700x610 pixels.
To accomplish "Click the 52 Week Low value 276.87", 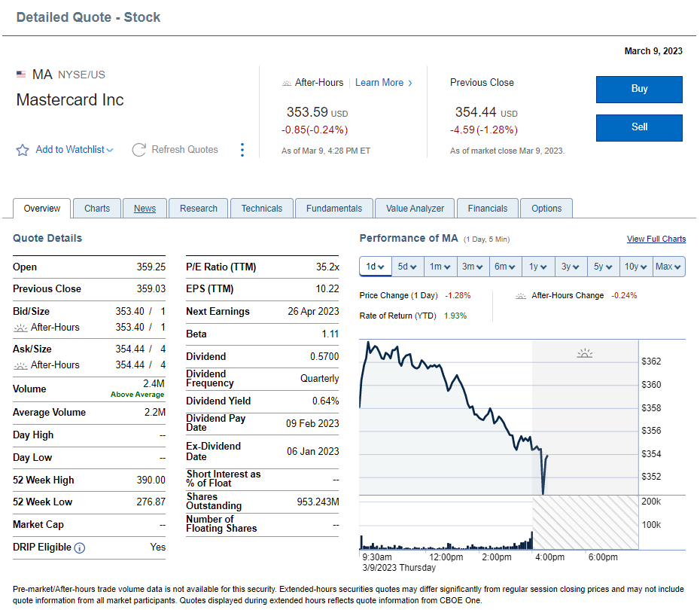I will tap(151, 502).
